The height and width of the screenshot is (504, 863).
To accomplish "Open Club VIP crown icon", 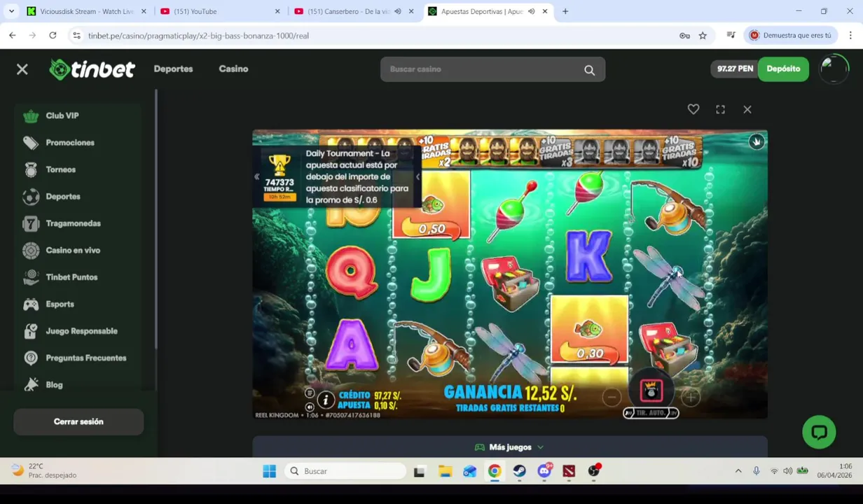I will click(31, 115).
